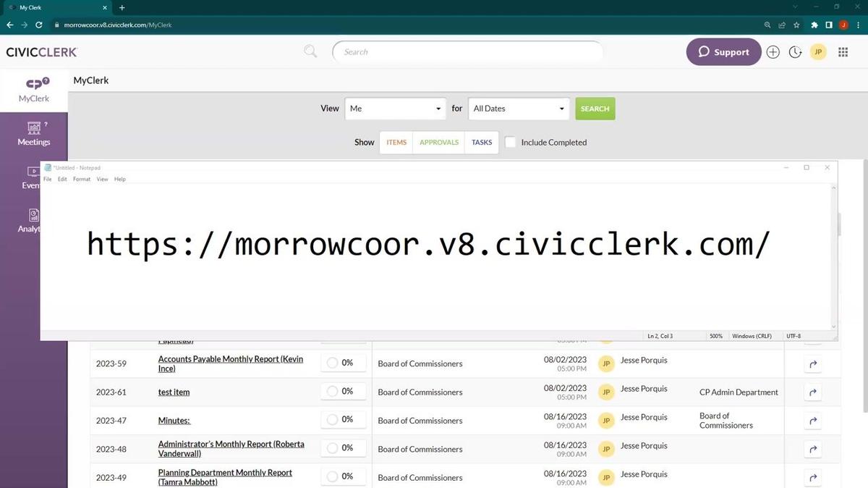Open the Meetings sidebar section
The height and width of the screenshot is (488, 868).
click(33, 134)
